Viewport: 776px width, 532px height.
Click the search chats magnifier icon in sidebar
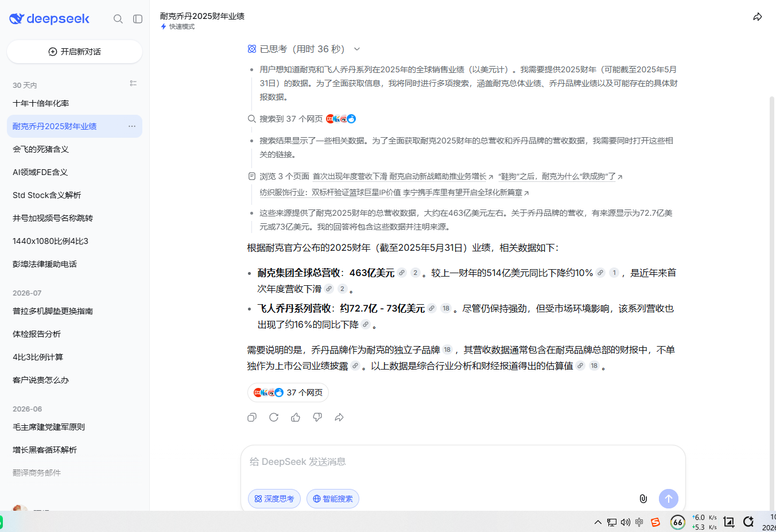coord(118,19)
